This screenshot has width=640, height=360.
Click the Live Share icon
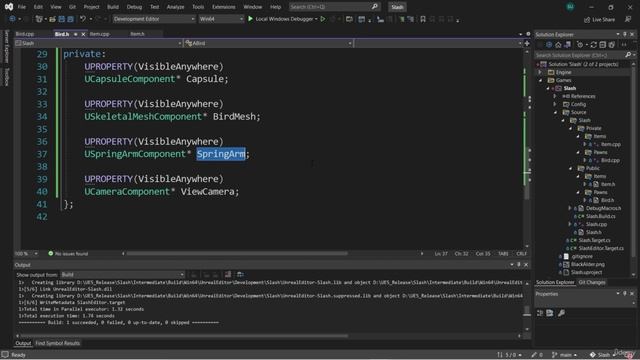pos(587,20)
